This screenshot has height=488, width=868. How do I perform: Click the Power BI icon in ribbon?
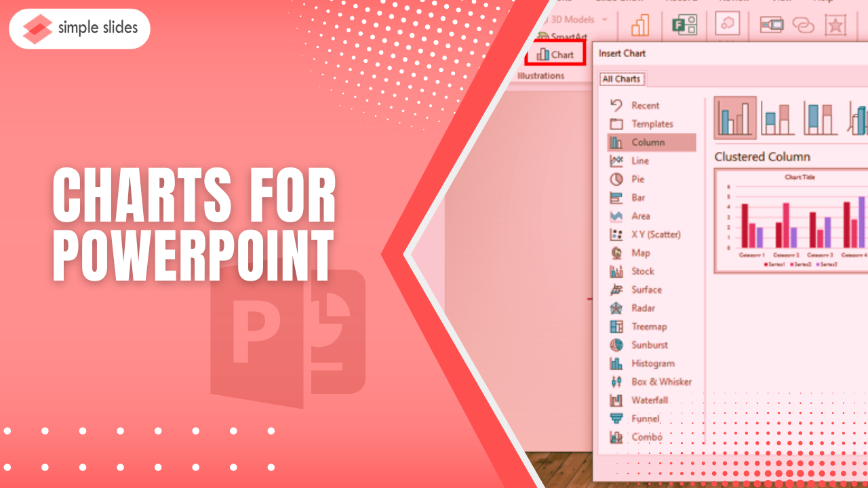coord(639,24)
